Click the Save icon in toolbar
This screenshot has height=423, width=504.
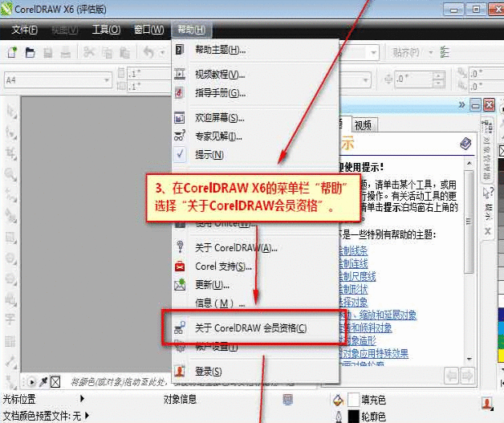[48, 52]
